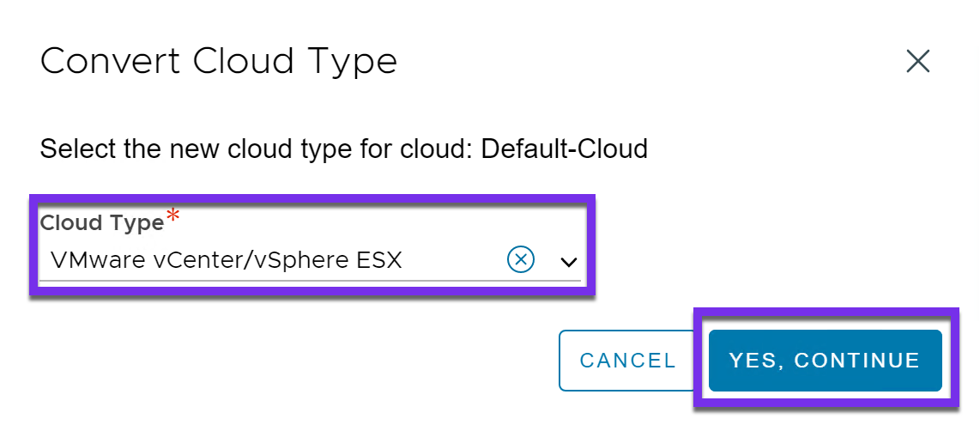Click the word 'Convert' in dialog heading

[x=111, y=62]
